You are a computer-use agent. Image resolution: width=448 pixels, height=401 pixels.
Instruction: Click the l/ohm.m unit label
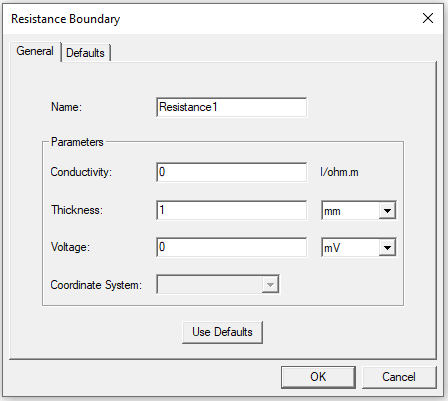point(339,172)
